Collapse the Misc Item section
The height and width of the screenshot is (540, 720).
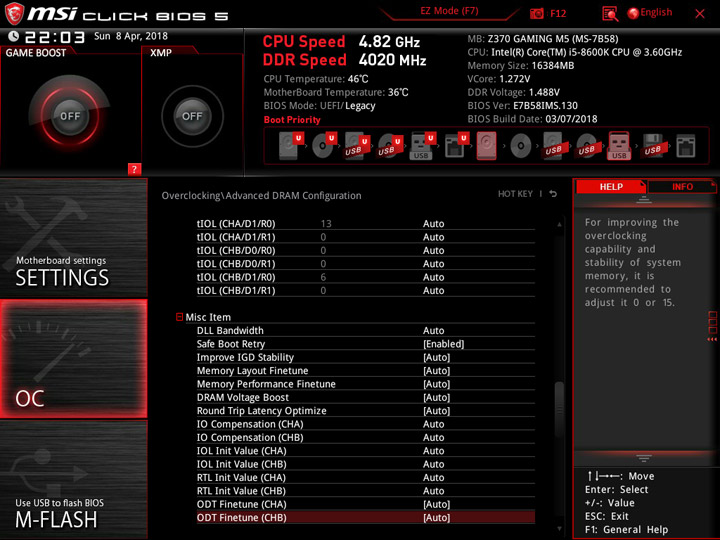(180, 317)
